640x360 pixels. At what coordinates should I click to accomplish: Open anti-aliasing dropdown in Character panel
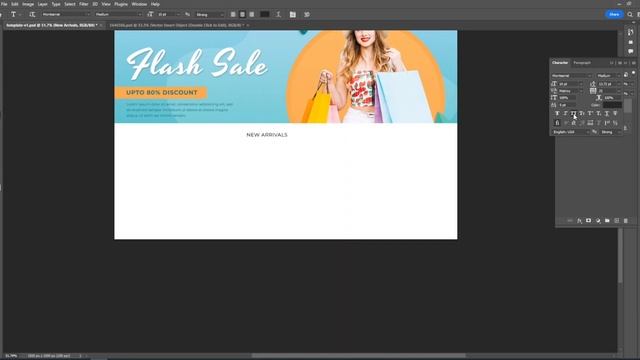pyautogui.click(x=610, y=132)
